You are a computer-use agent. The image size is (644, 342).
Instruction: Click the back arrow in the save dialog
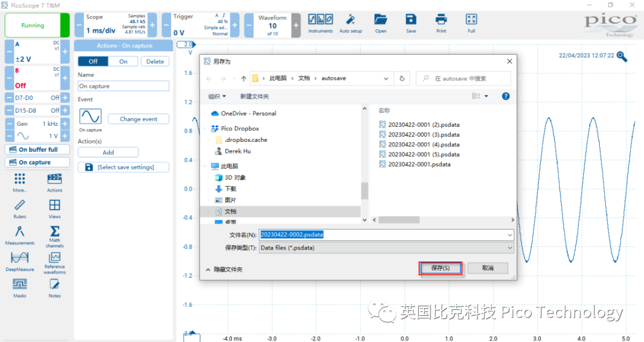pyautogui.click(x=209, y=79)
